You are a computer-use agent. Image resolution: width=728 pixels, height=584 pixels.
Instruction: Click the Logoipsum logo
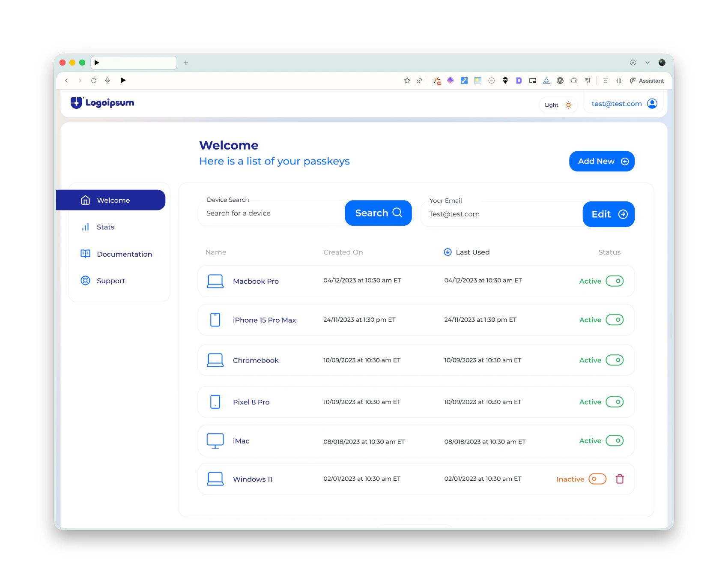click(102, 103)
